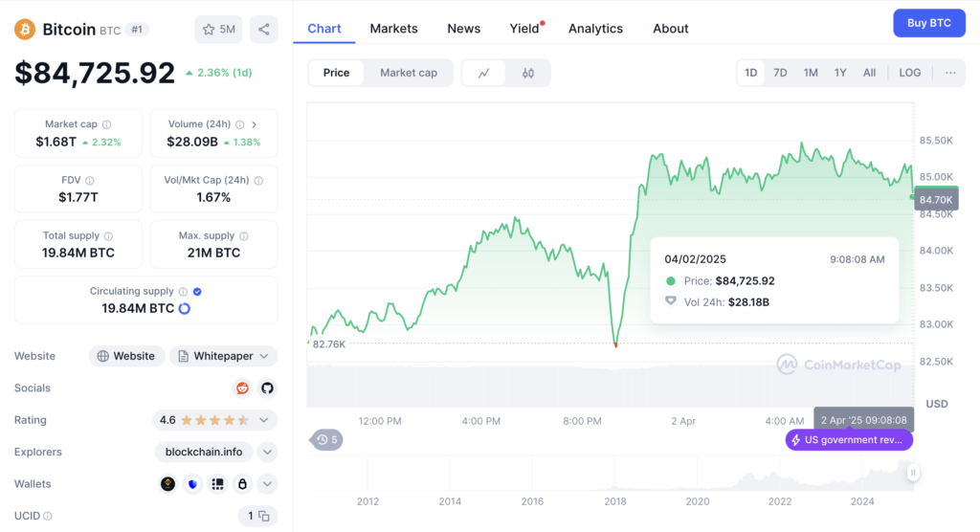Expand the Explorers dropdown chevron

coord(268,452)
